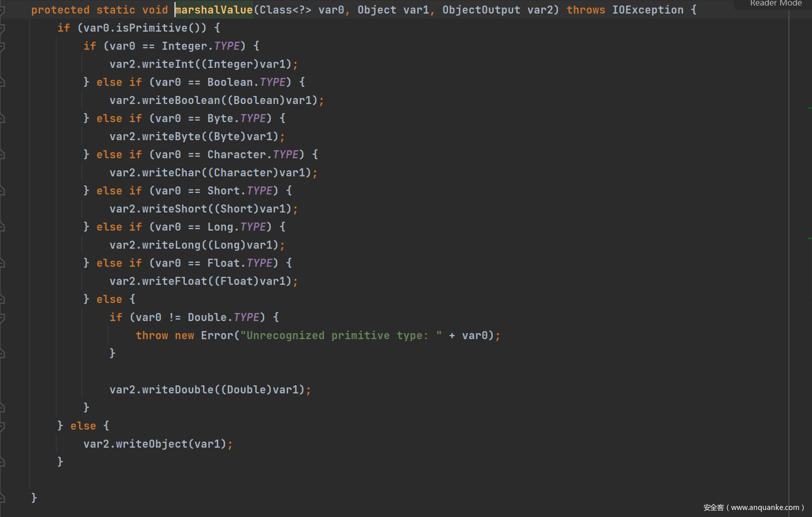Click the Error constructor call
The height and width of the screenshot is (517, 812).
click(217, 336)
